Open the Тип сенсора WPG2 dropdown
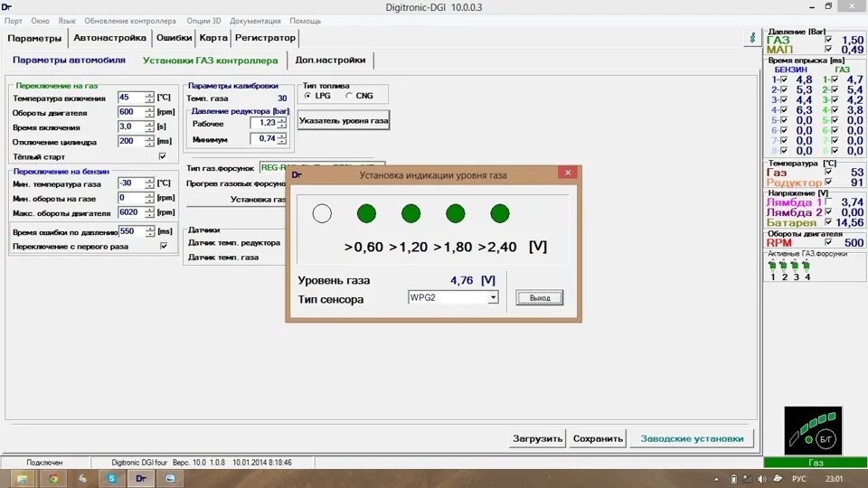The height and width of the screenshot is (488, 868). (493, 297)
